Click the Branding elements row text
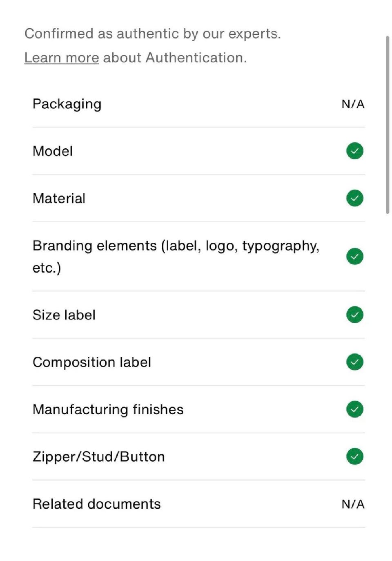392x561 pixels. coord(176,246)
